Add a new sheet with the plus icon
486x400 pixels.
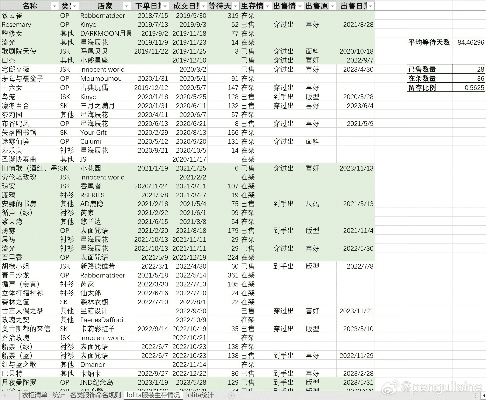click(x=231, y=395)
